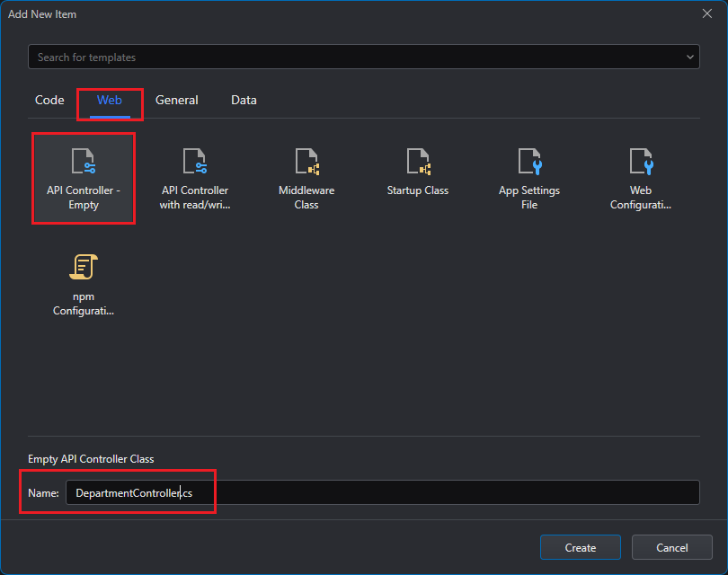This screenshot has width=728, height=575.
Task: Focus the Search for templates field
Action: [x=355, y=57]
